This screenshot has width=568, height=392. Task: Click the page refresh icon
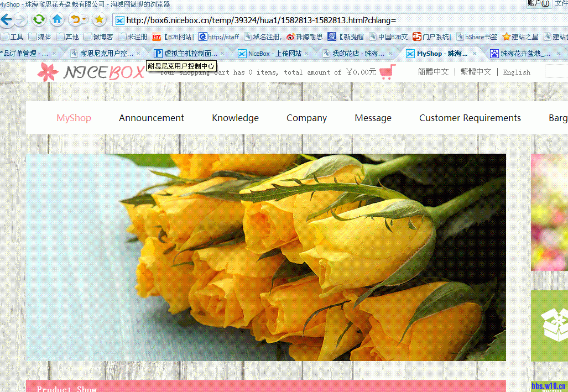[38, 18]
